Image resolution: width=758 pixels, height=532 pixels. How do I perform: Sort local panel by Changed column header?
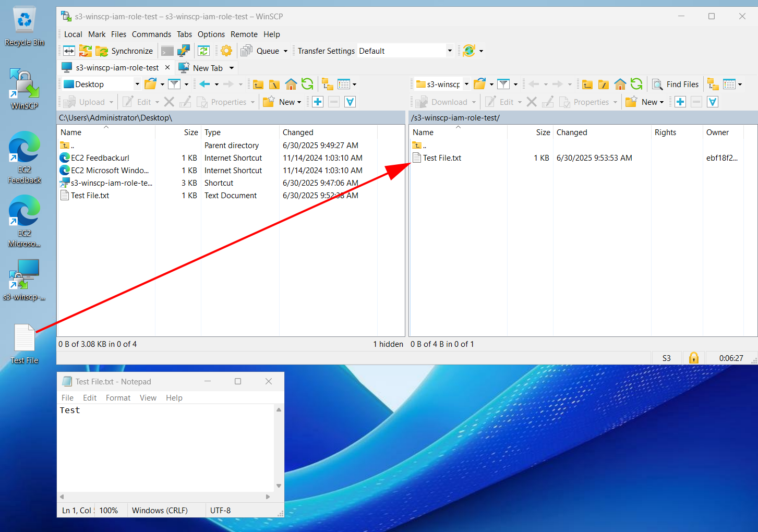point(328,132)
